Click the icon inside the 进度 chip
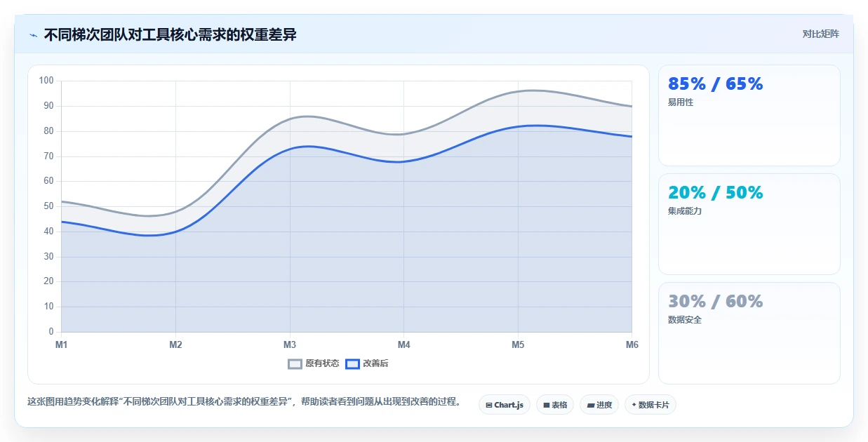 click(x=591, y=406)
